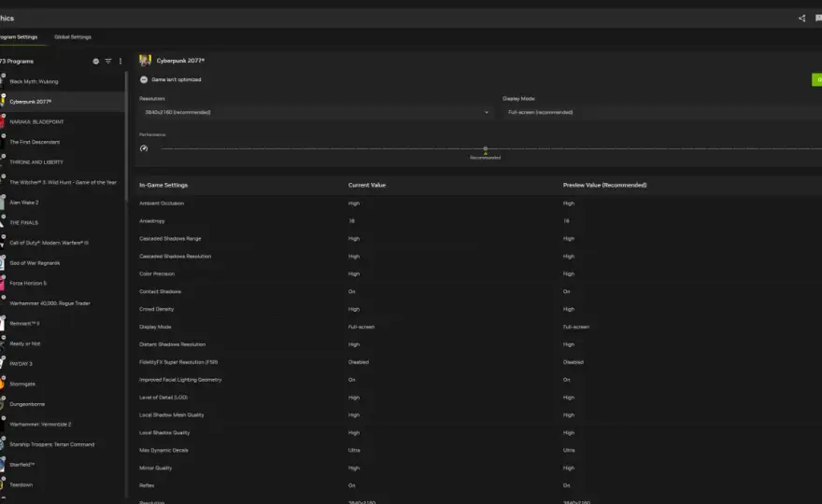This screenshot has height=504, width=822.
Task: Select Starfield in program list
Action: click(x=63, y=465)
